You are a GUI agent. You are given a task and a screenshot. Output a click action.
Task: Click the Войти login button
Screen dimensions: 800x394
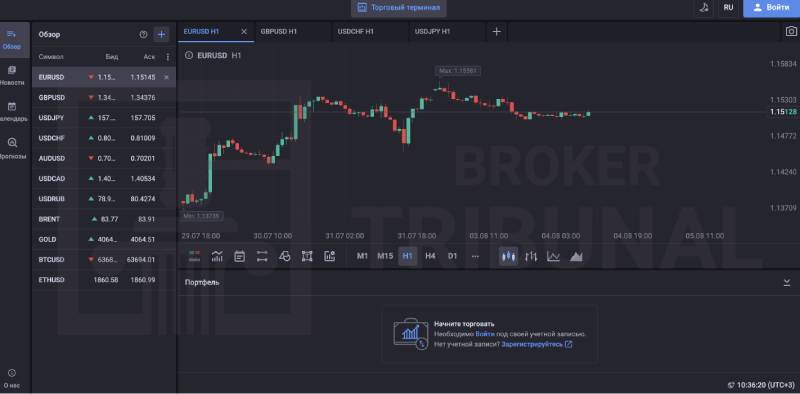[771, 8]
